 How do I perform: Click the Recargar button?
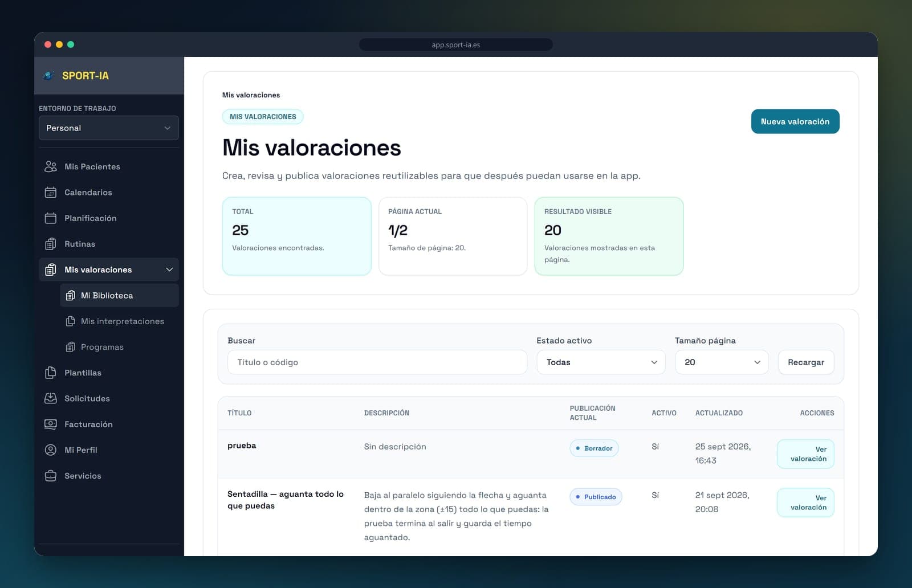pyautogui.click(x=806, y=362)
